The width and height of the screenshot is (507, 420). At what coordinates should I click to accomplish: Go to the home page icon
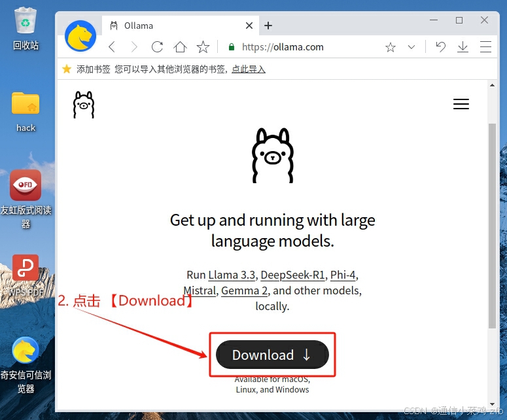(180, 47)
